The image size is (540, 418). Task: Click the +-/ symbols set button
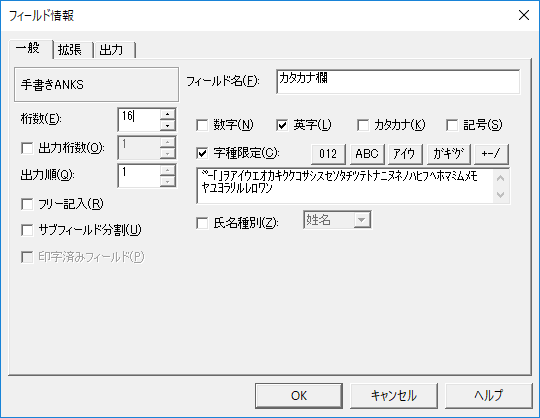pyautogui.click(x=491, y=154)
